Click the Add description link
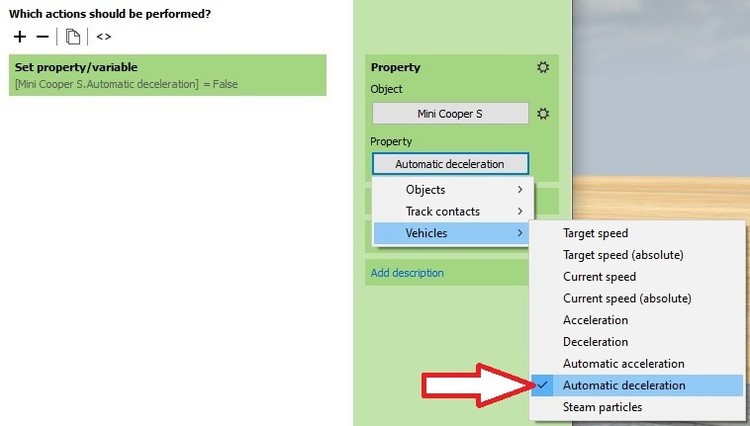 pyautogui.click(x=407, y=273)
